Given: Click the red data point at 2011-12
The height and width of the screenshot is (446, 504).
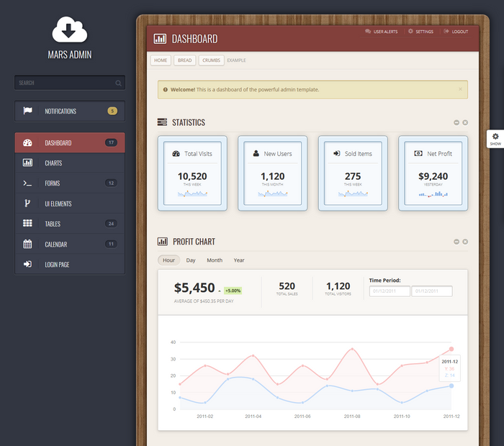Looking at the screenshot, I should (451, 349).
